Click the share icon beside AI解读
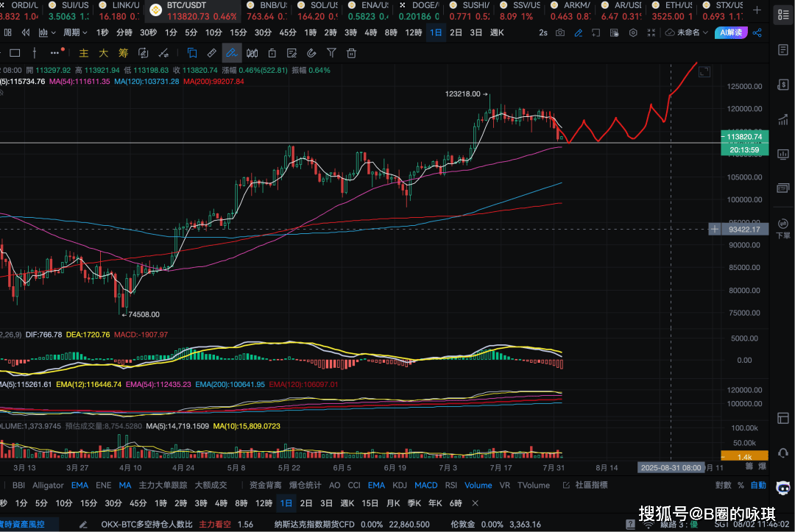The image size is (795, 532). (x=757, y=32)
